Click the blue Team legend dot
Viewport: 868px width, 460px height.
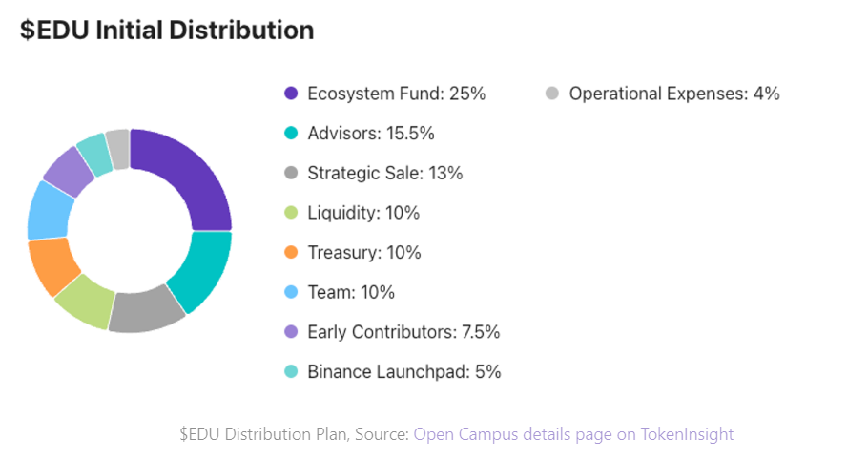click(291, 293)
